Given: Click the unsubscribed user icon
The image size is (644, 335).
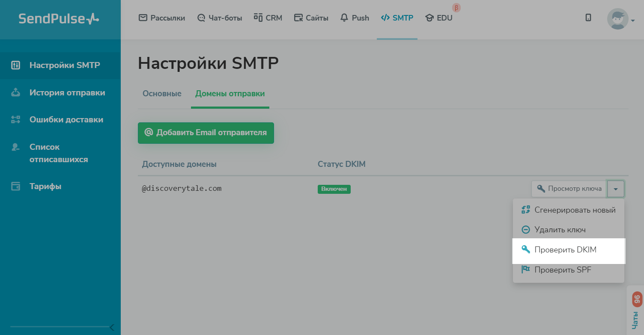Looking at the screenshot, I should pyautogui.click(x=15, y=147).
